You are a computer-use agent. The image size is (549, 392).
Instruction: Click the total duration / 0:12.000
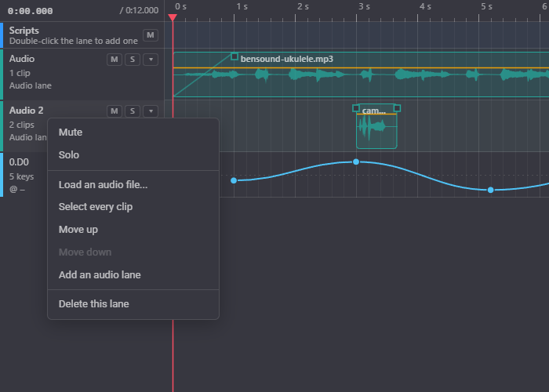[139, 10]
